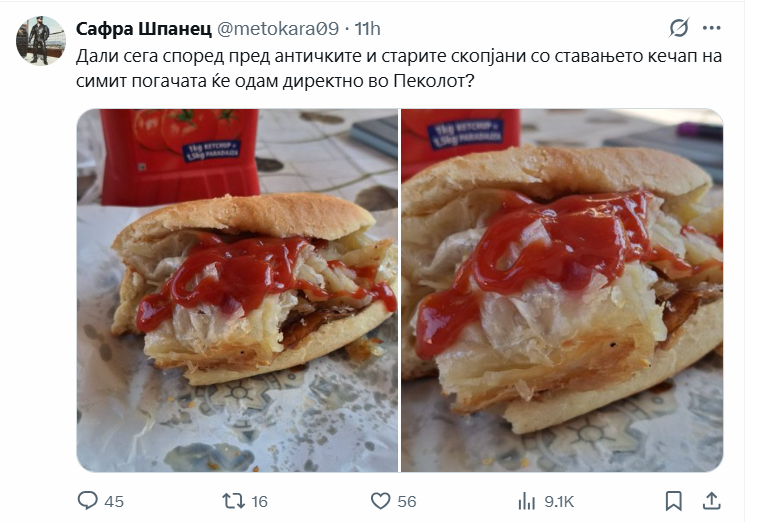Open the three-dot more options menu

click(712, 28)
